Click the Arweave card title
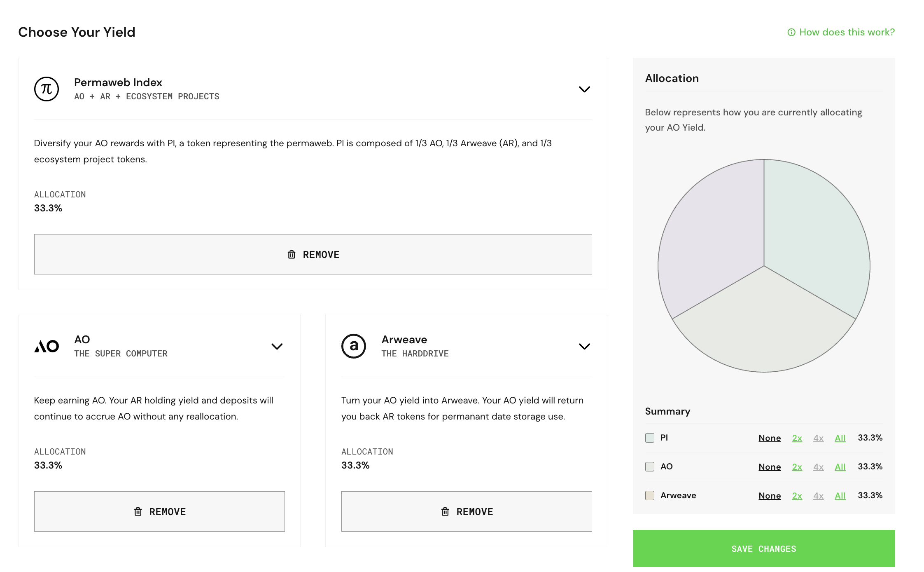The width and height of the screenshot is (924, 572). (404, 340)
